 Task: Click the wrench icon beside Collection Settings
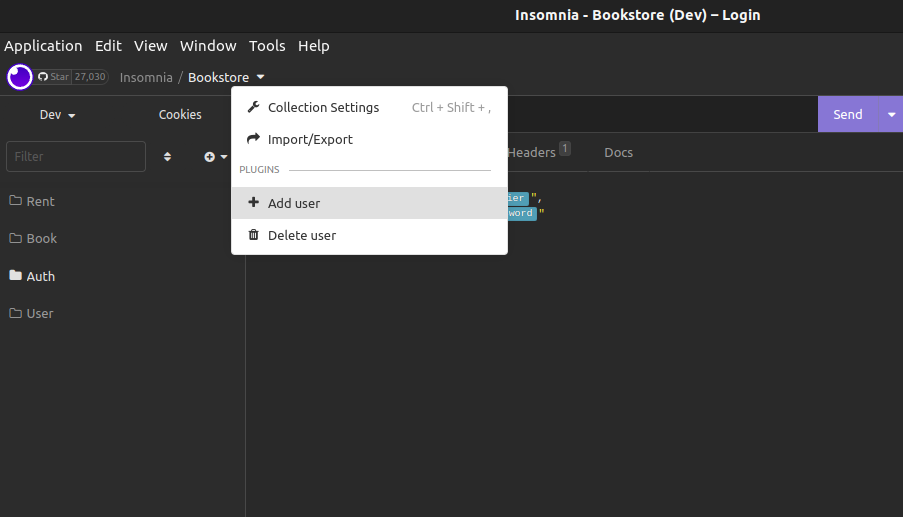[253, 107]
